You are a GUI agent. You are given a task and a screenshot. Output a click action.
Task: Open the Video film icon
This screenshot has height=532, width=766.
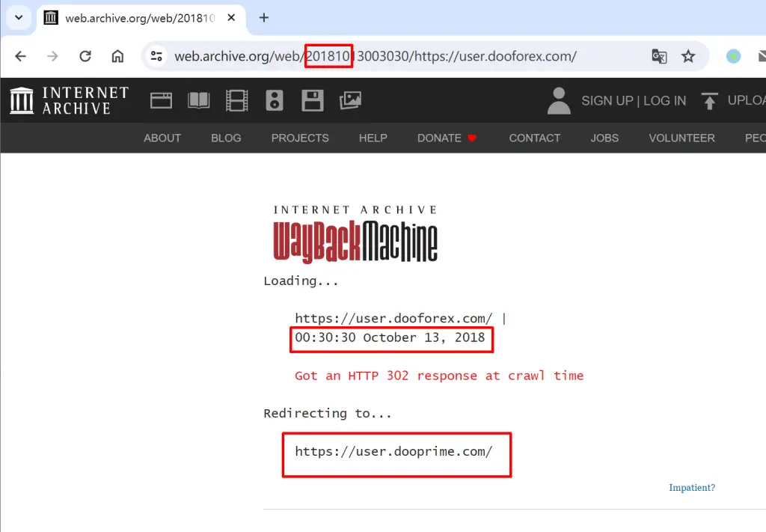tap(237, 100)
